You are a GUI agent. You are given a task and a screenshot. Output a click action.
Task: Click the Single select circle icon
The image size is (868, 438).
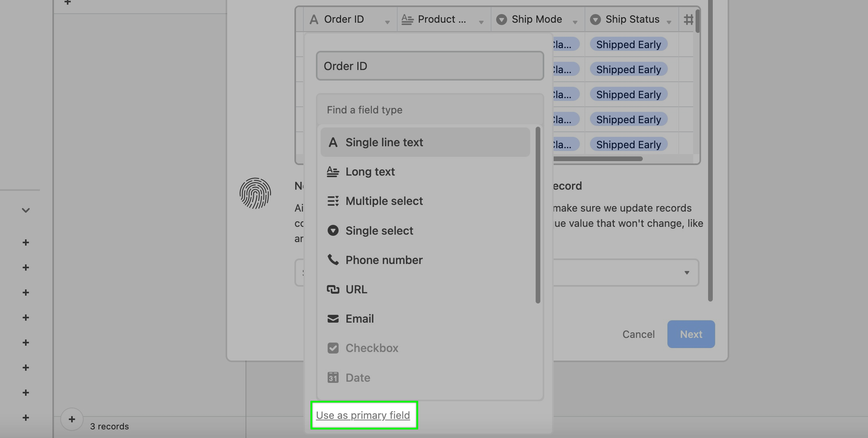pos(333,231)
